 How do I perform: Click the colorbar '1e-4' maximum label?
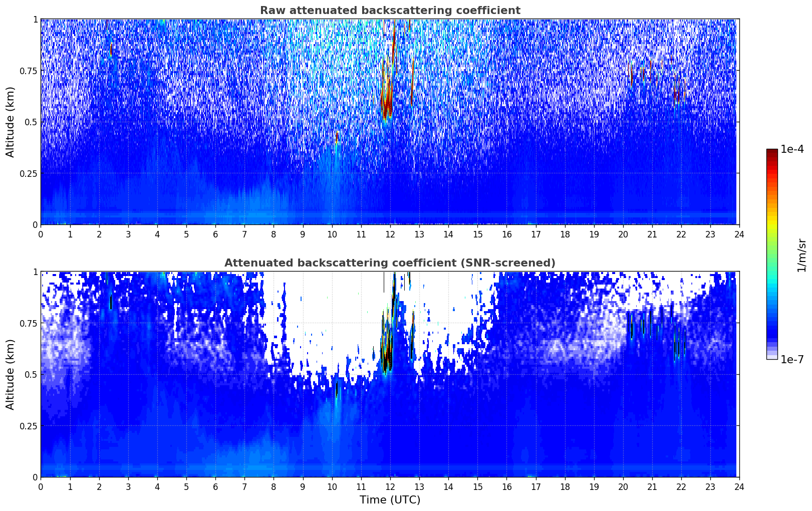[792, 149]
